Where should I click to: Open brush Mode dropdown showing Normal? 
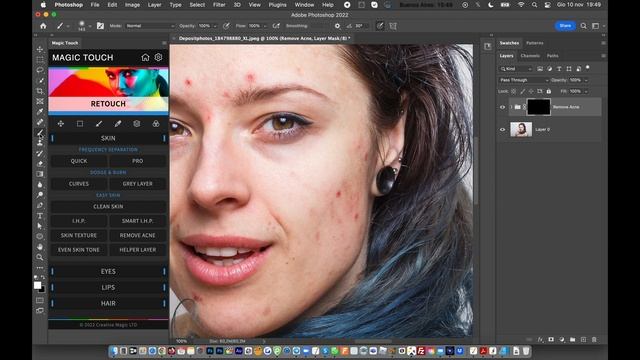click(x=150, y=26)
